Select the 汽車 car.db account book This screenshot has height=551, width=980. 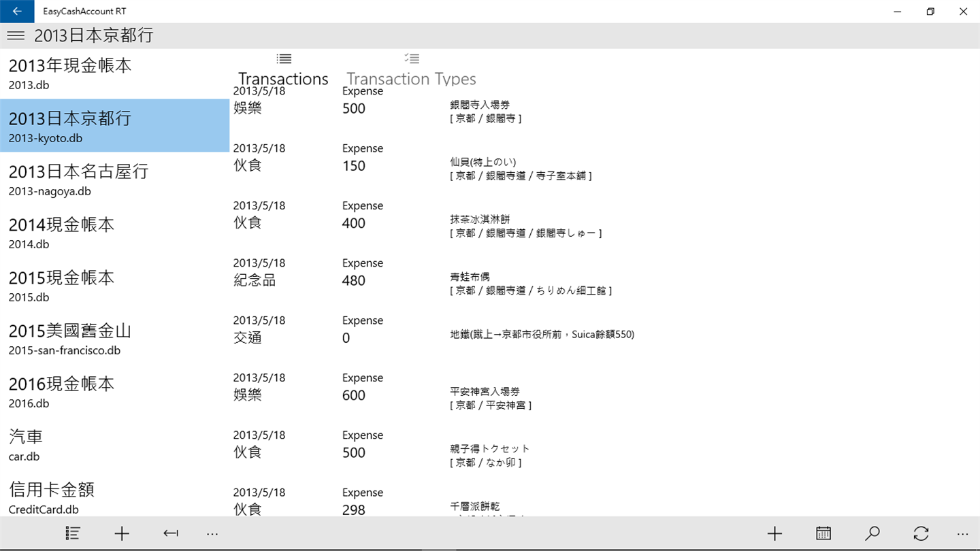[x=115, y=444]
